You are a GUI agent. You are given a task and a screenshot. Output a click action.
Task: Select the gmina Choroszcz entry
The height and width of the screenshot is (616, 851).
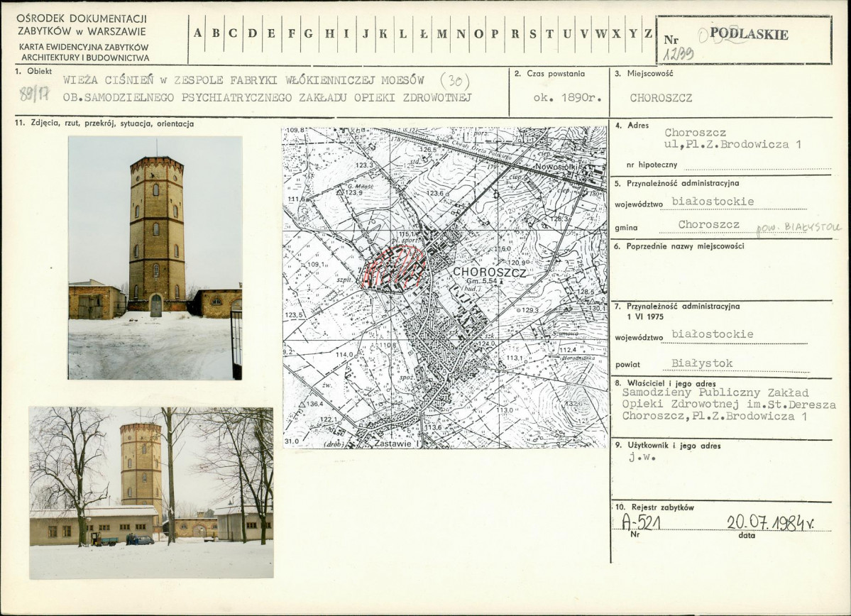tap(708, 224)
